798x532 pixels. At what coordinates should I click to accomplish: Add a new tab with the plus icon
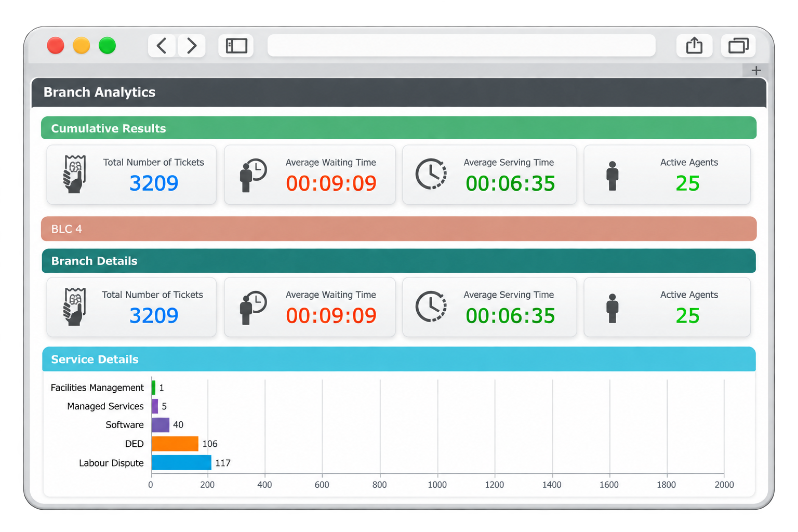pyautogui.click(x=756, y=70)
